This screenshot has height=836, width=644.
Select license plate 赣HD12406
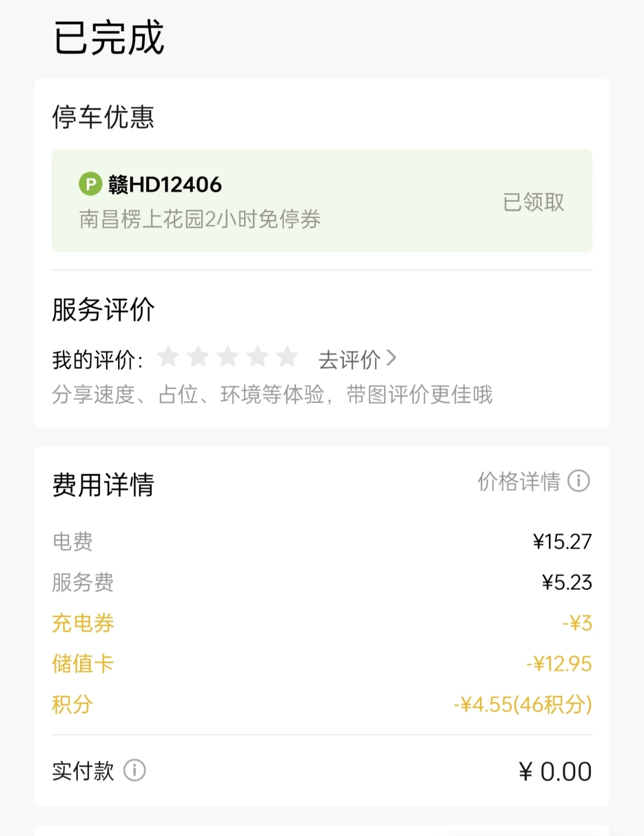coord(165,184)
